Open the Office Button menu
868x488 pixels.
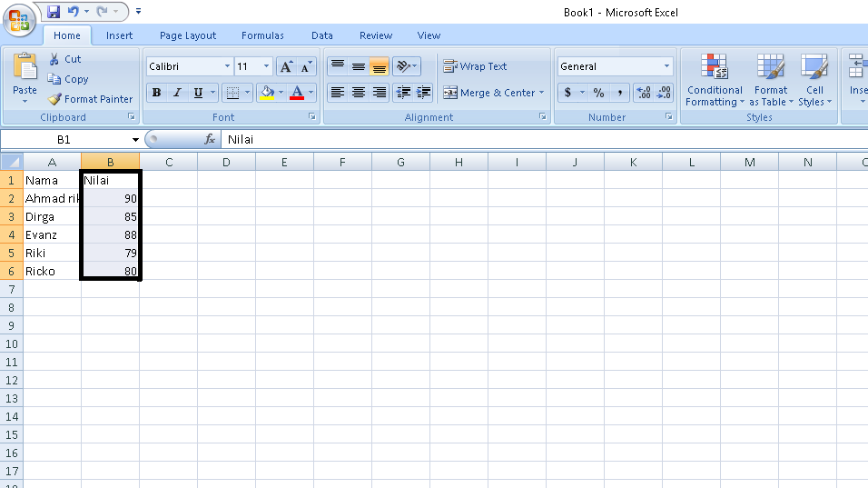pyautogui.click(x=19, y=20)
